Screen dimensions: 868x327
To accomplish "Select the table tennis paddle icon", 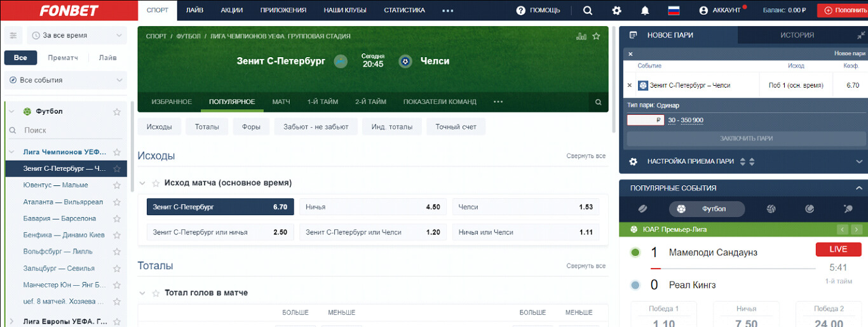I will click(x=848, y=208).
